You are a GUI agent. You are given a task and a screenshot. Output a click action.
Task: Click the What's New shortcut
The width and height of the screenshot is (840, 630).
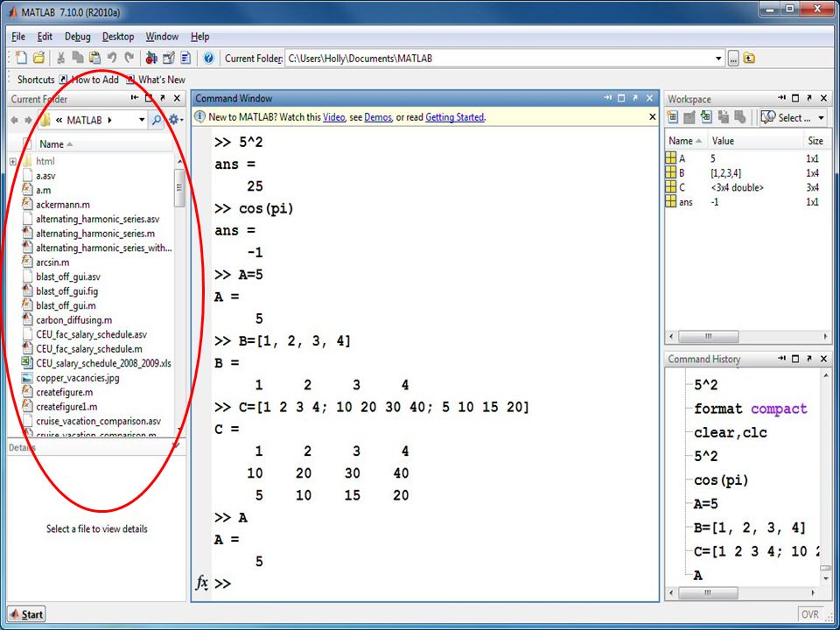pos(157,80)
